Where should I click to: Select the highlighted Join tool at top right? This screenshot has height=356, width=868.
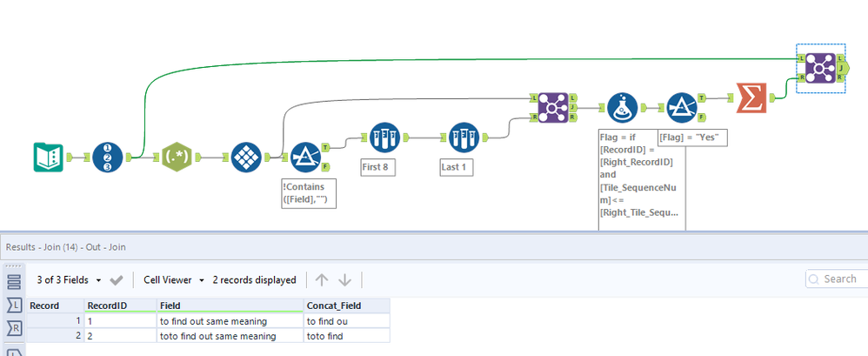pos(820,68)
